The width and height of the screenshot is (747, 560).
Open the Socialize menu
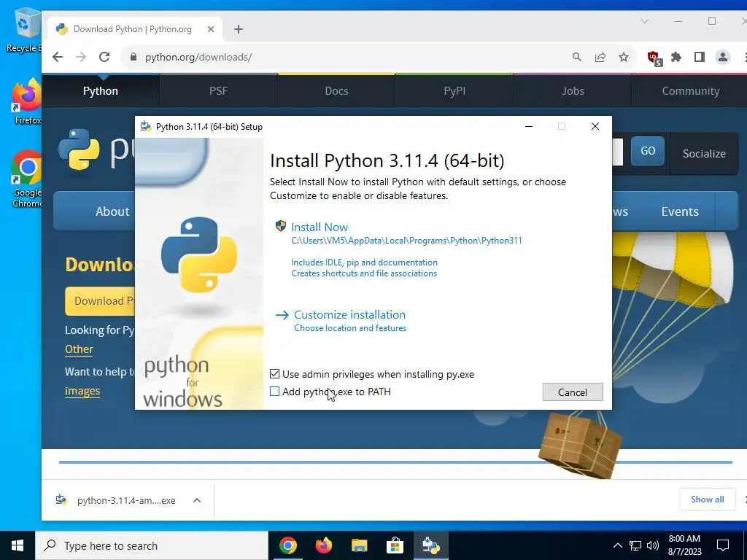tap(704, 153)
